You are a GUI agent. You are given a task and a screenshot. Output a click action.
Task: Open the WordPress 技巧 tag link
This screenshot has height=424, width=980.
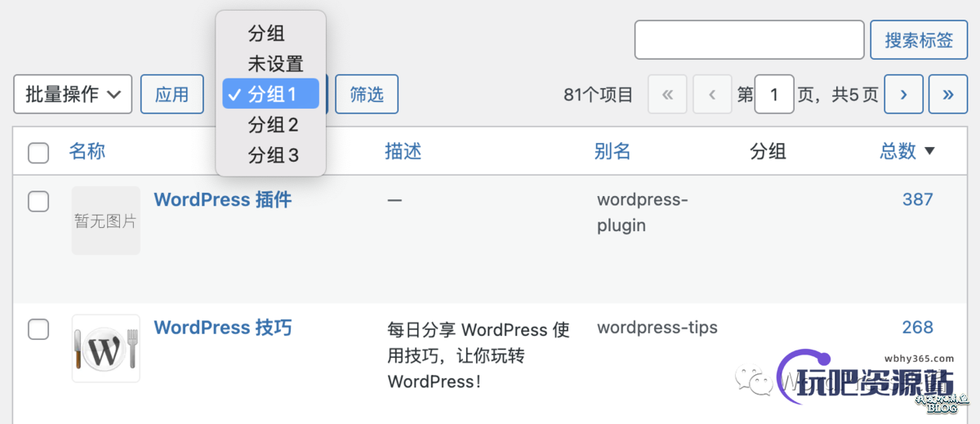tap(223, 328)
